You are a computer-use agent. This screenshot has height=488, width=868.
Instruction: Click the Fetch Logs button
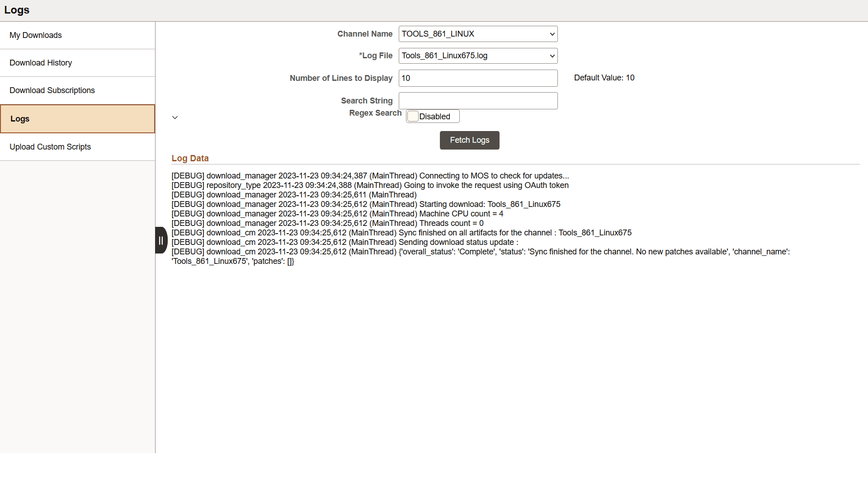coord(469,140)
